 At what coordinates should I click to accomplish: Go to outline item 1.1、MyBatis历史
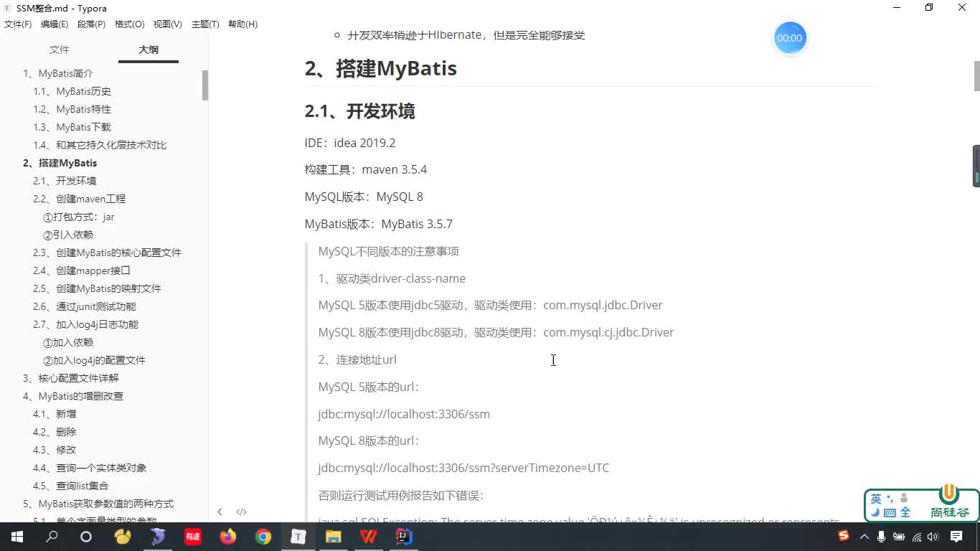[x=72, y=91]
